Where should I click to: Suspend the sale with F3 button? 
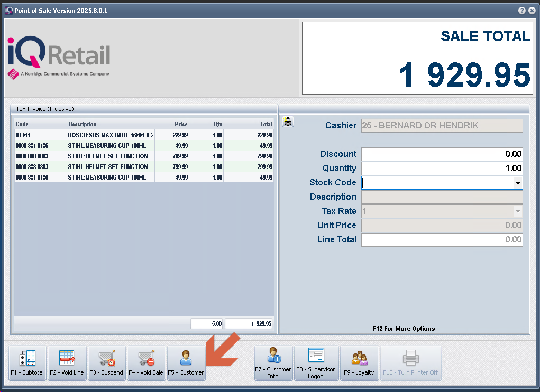pos(106,363)
